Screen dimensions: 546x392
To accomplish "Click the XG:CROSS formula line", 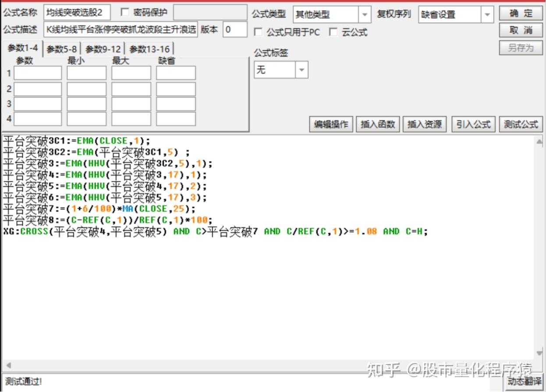I will [x=215, y=232].
